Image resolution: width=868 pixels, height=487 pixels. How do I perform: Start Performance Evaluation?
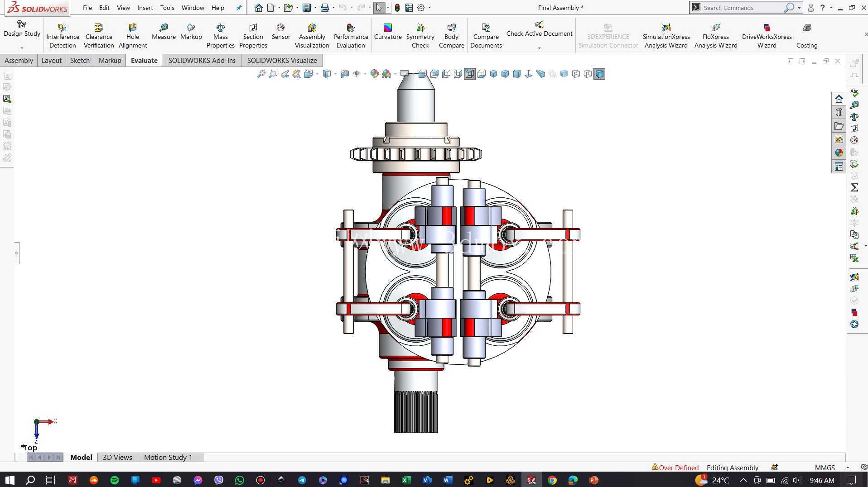pyautogui.click(x=351, y=36)
